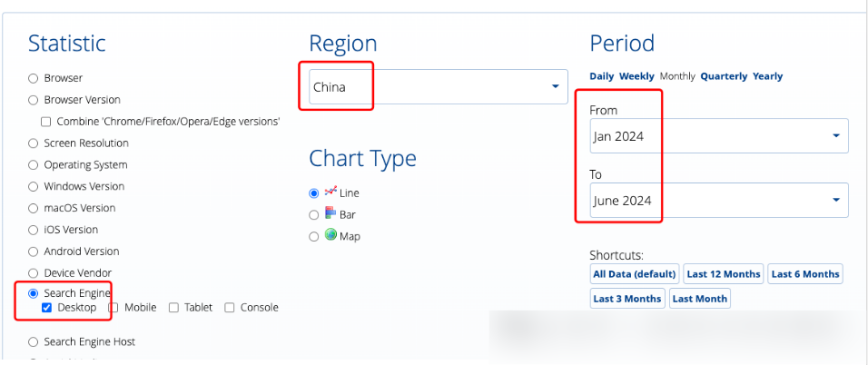Click the Bar chart icon
Image resolution: width=868 pixels, height=365 pixels.
point(330,214)
